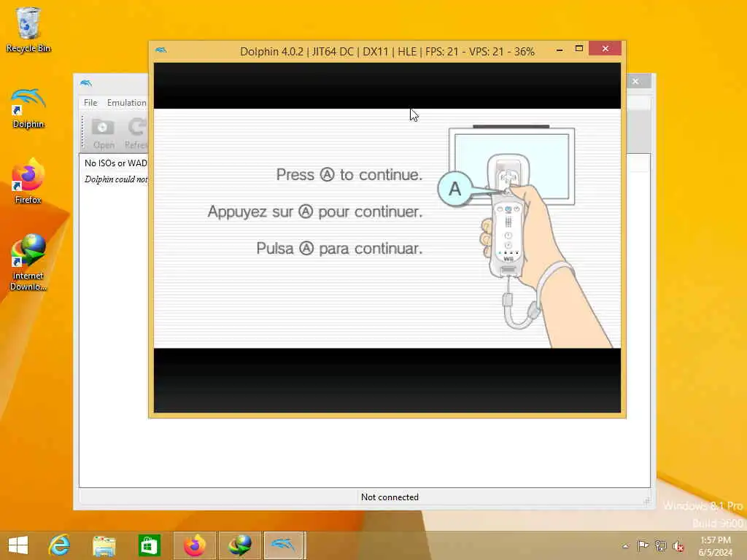Open the Emulation menu in the Dolphin main window
747x560 pixels.
point(126,102)
